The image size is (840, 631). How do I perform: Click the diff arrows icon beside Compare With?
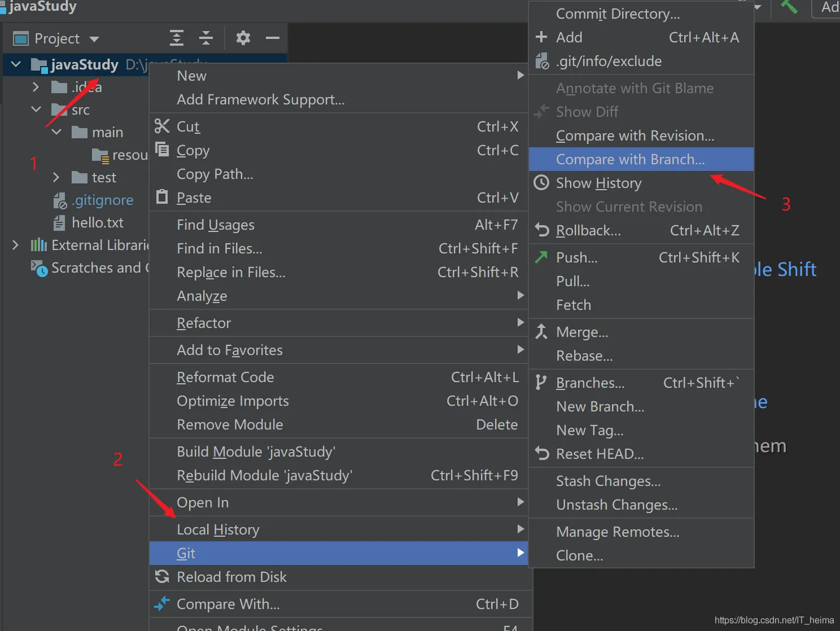pyautogui.click(x=162, y=603)
